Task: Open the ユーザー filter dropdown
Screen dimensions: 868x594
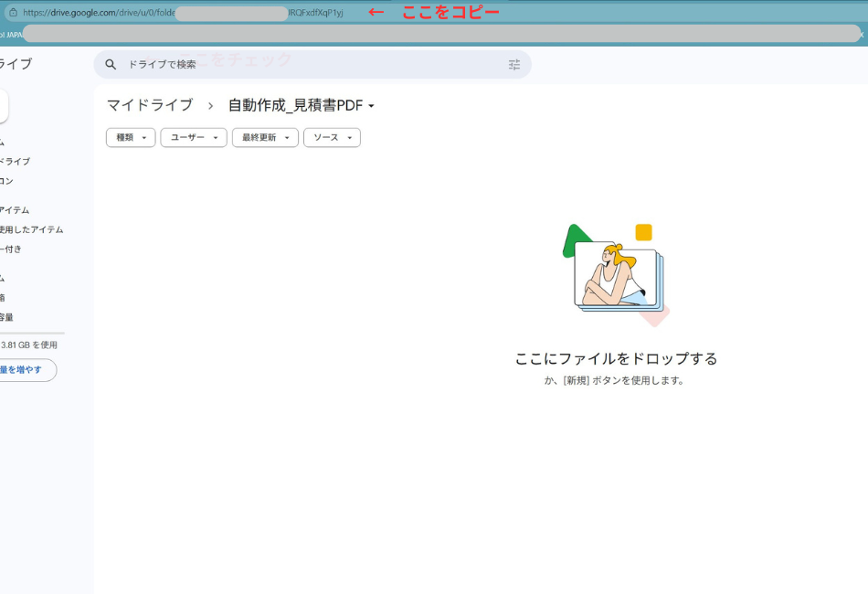Action: [x=193, y=137]
